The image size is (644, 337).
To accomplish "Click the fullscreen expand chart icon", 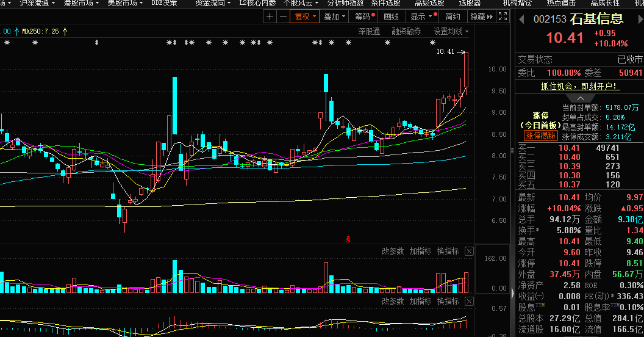I will click(503, 17).
